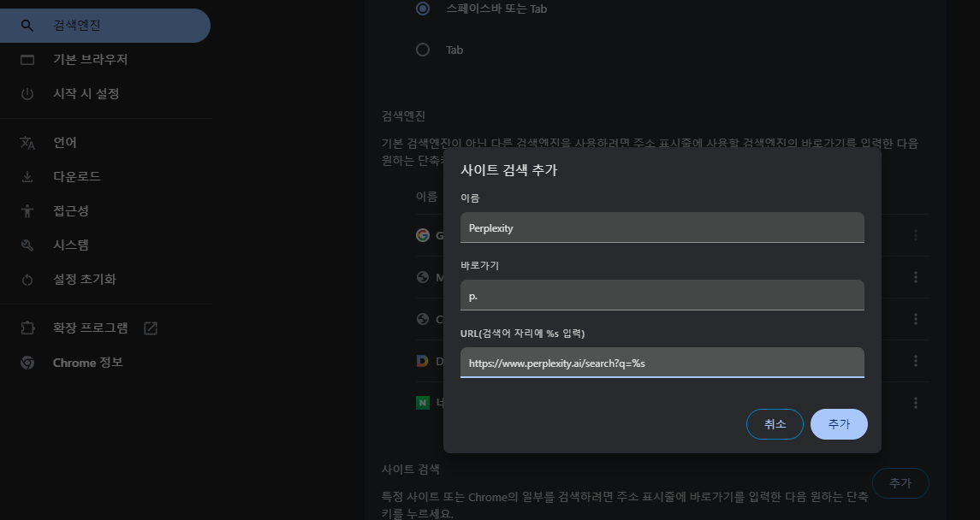Image resolution: width=980 pixels, height=520 pixels.
Task: Open 확장 프로그램 link
Action: (x=90, y=328)
